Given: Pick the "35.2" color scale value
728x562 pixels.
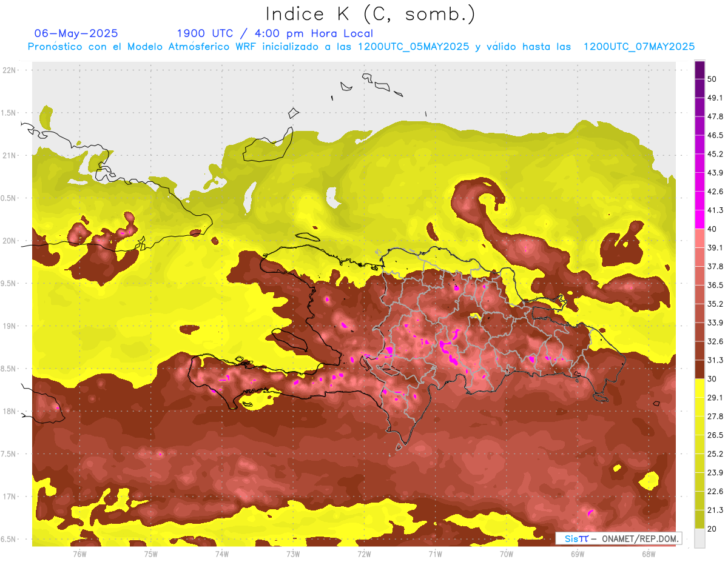Looking at the screenshot, I should [715, 304].
